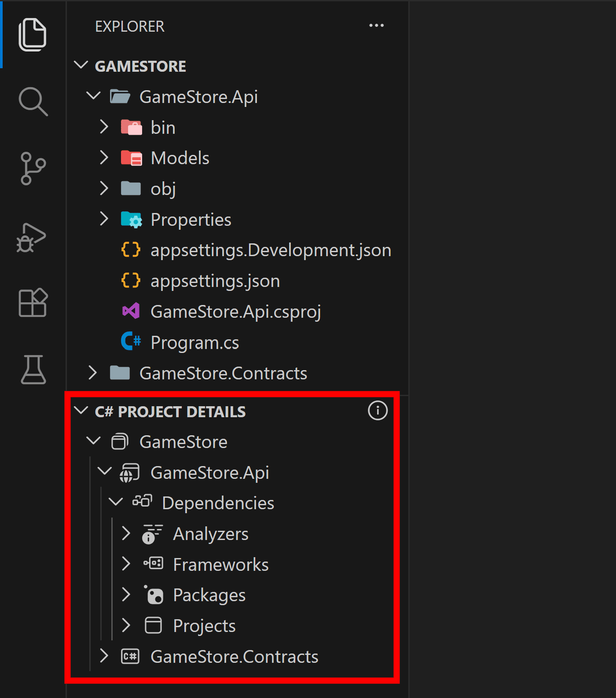Image resolution: width=616 pixels, height=698 pixels.
Task: Expand the Packages node
Action: (x=126, y=594)
